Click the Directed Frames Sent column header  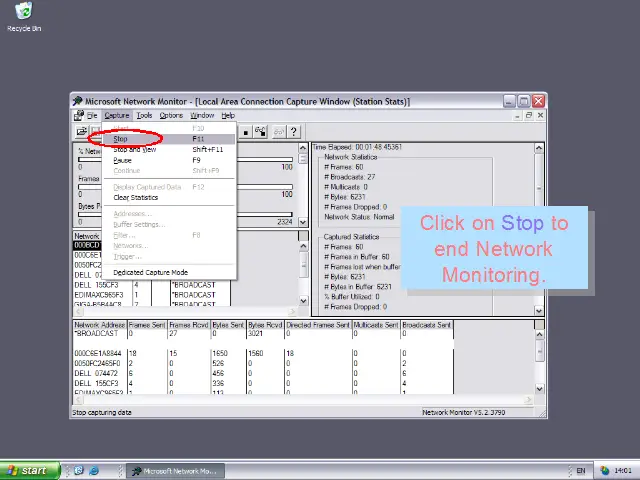(318, 325)
